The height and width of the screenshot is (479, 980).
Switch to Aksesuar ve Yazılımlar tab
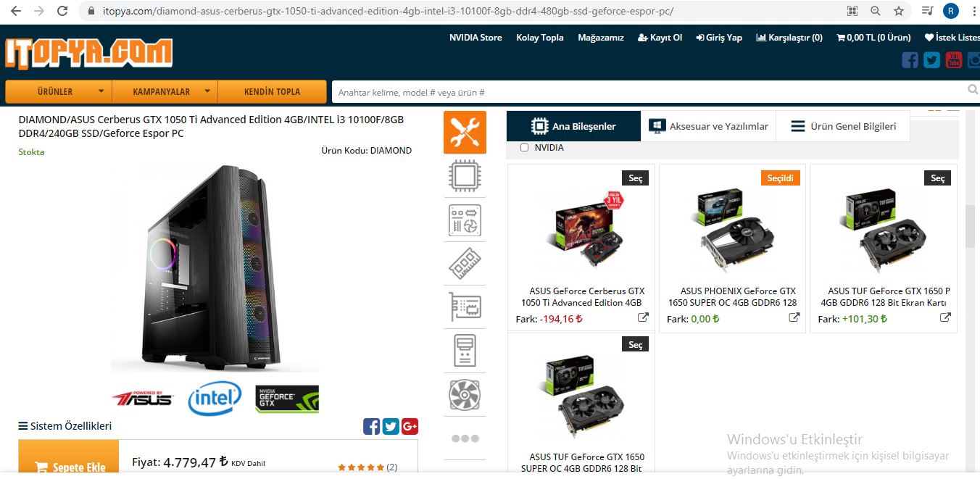[708, 126]
